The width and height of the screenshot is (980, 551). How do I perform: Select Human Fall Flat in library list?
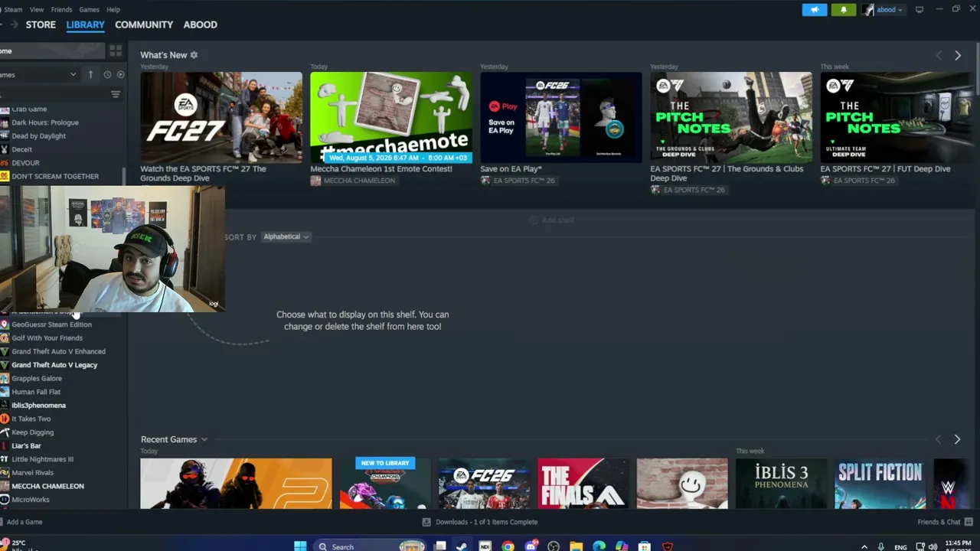pyautogui.click(x=36, y=392)
